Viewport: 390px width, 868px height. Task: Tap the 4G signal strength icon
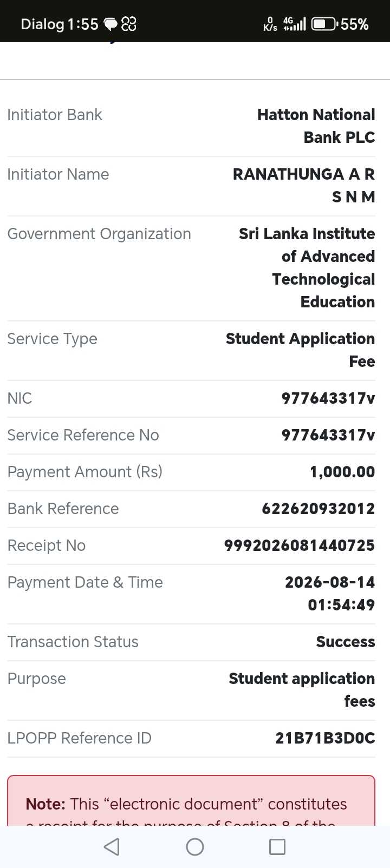click(x=294, y=24)
